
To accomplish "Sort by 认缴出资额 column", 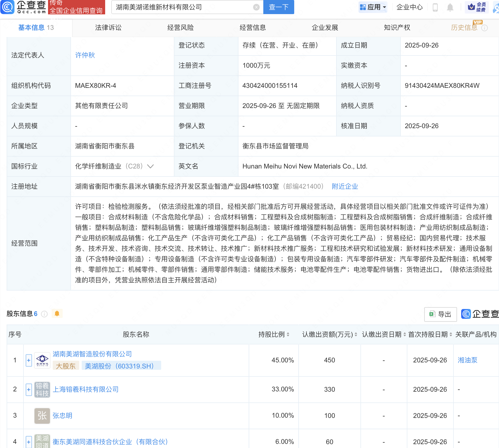I will coord(356,334).
